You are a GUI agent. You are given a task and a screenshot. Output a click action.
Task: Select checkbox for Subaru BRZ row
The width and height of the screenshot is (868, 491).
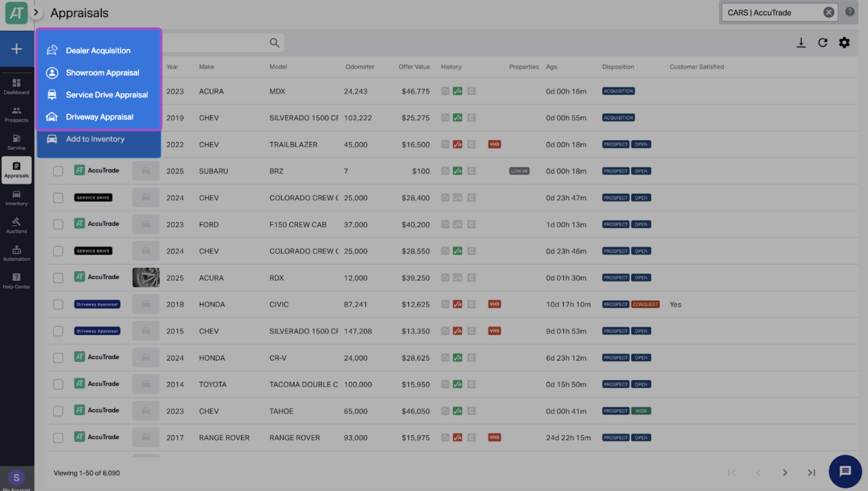click(58, 171)
